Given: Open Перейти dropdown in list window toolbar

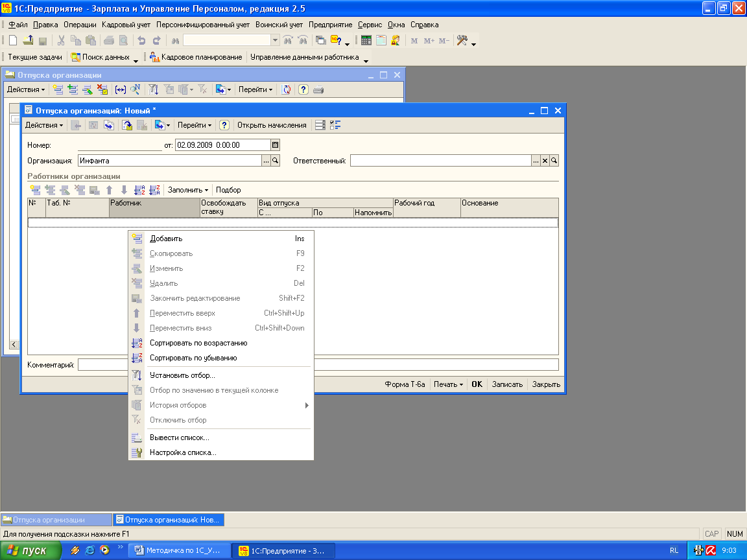Looking at the screenshot, I should [255, 89].
